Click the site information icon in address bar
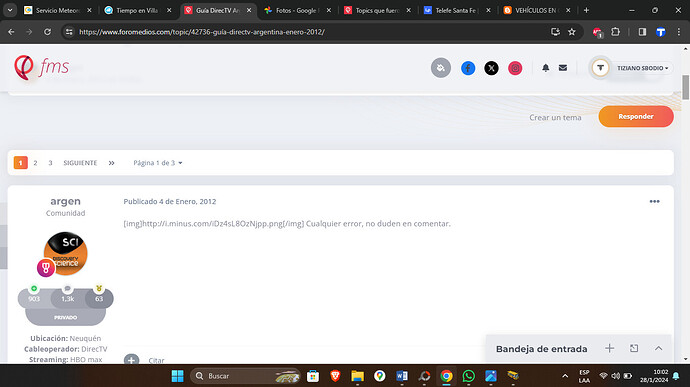 pyautogui.click(x=69, y=32)
